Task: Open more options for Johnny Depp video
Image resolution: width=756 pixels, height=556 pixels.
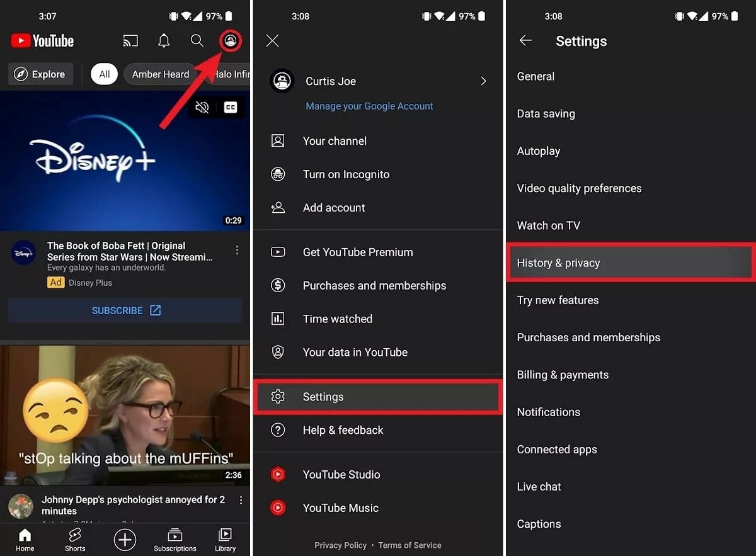Action: point(241,500)
